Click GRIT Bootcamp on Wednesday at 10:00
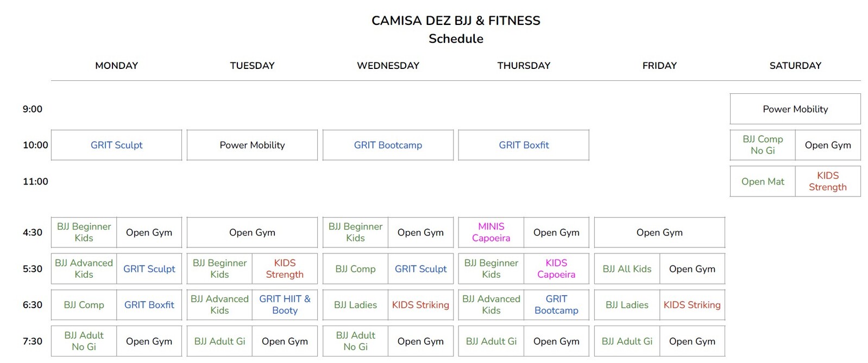868x363 pixels. [388, 145]
